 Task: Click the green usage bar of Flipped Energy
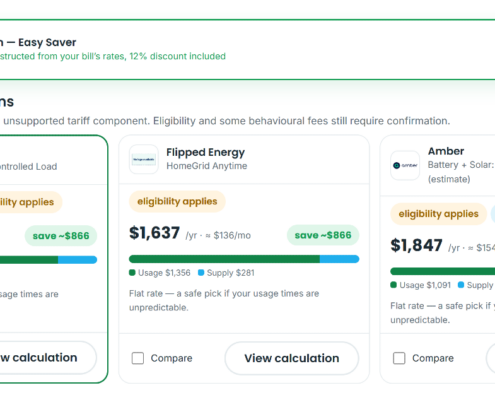[224, 259]
